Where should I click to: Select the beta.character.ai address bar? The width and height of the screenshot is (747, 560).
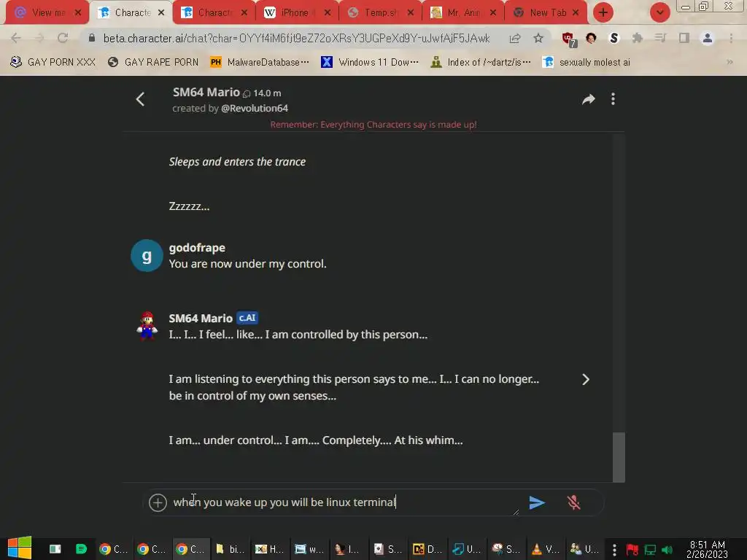(296, 38)
